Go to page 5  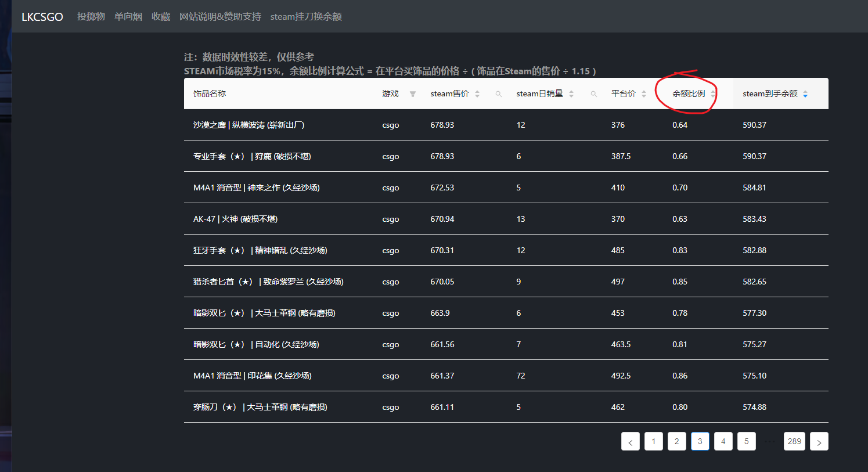[x=747, y=441]
